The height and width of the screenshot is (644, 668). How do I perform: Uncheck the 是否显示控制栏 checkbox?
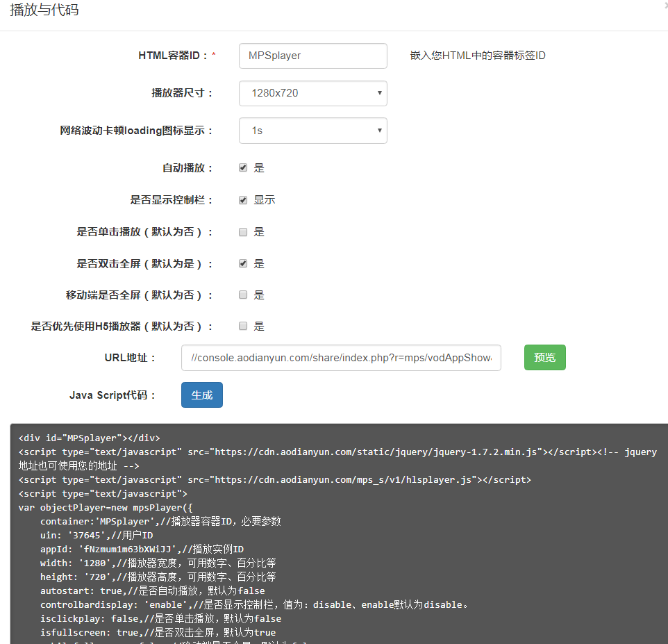(243, 200)
